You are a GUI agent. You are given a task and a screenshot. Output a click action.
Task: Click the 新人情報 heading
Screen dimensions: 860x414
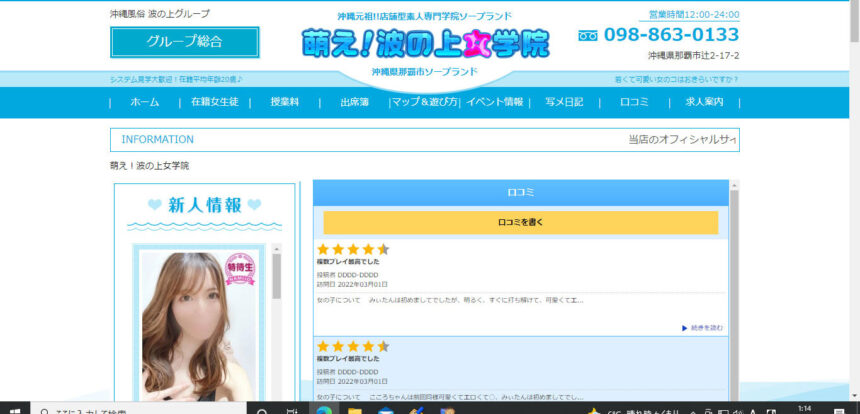point(205,205)
